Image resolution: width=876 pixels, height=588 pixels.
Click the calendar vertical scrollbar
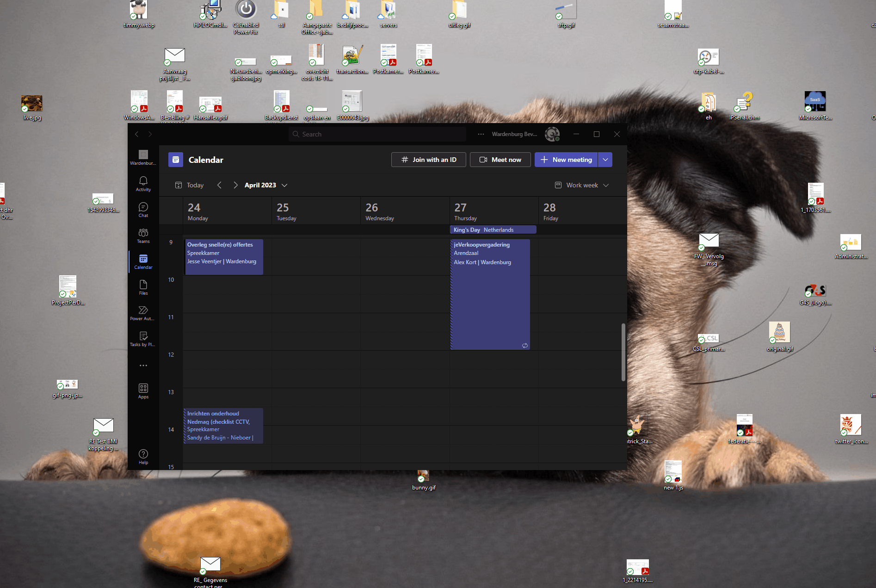click(x=623, y=352)
